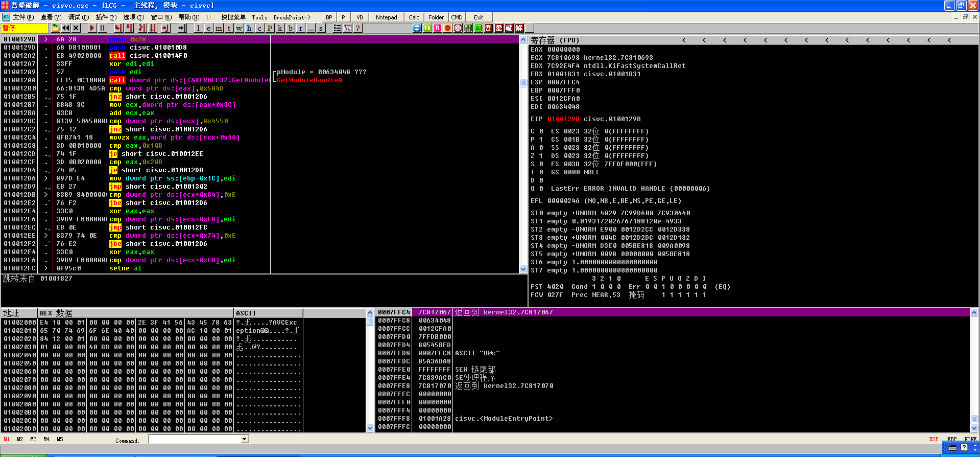Show Run trace with '...' button
Image resolution: width=980 pixels, height=457 pixels.
pos(310,28)
